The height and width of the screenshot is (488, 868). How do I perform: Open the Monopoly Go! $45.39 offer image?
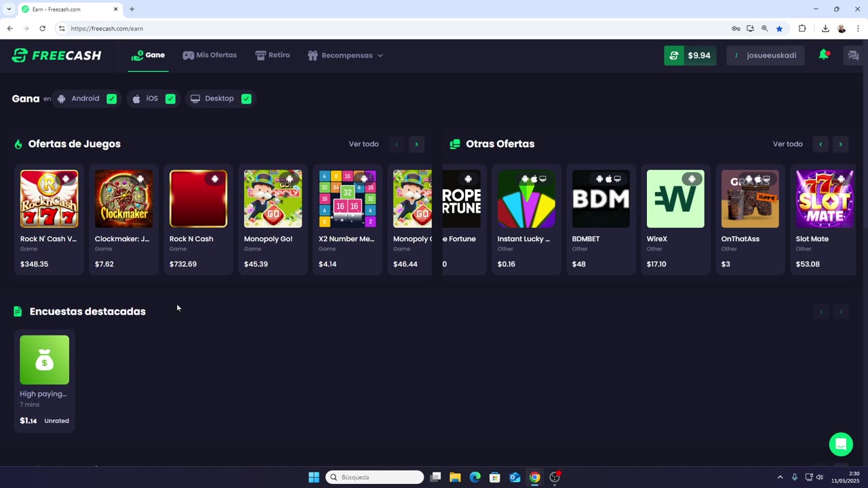[x=273, y=199]
